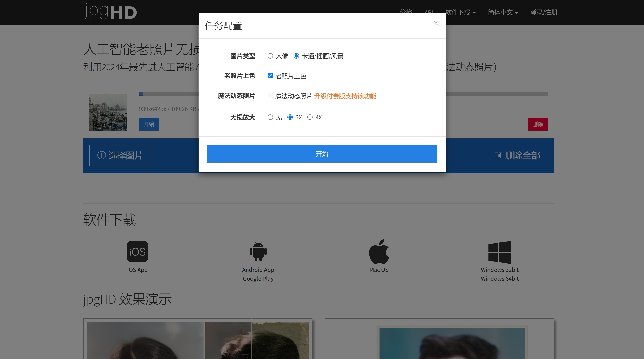Select 无 for lossless upscaling

[270, 117]
